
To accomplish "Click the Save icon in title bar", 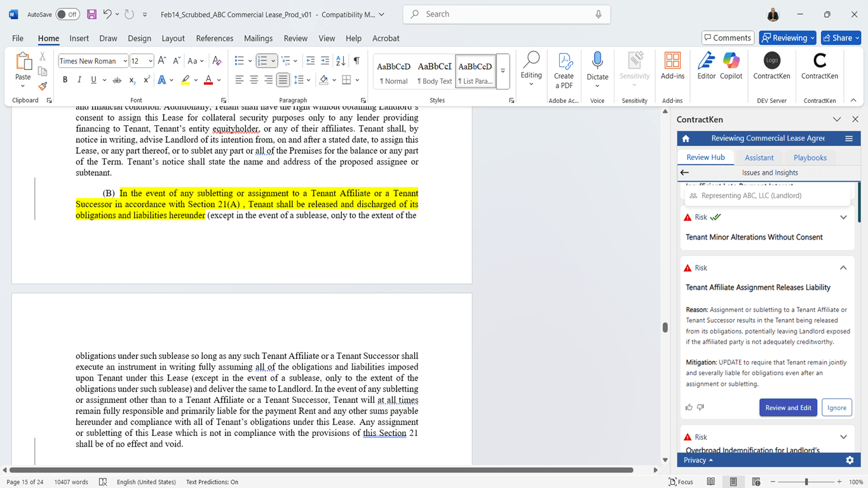I will point(92,14).
